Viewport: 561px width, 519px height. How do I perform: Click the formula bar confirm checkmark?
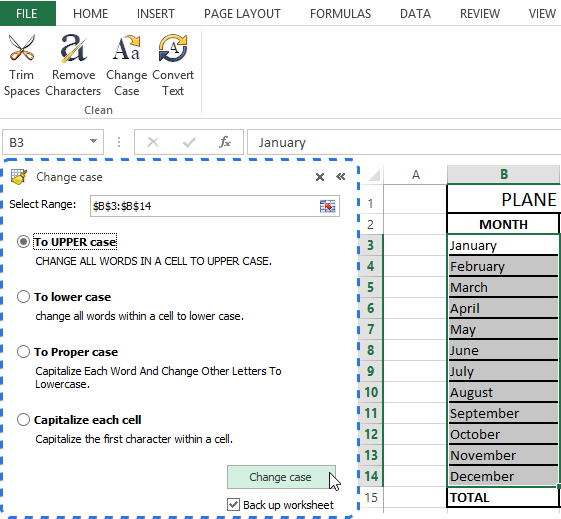pyautogui.click(x=189, y=142)
